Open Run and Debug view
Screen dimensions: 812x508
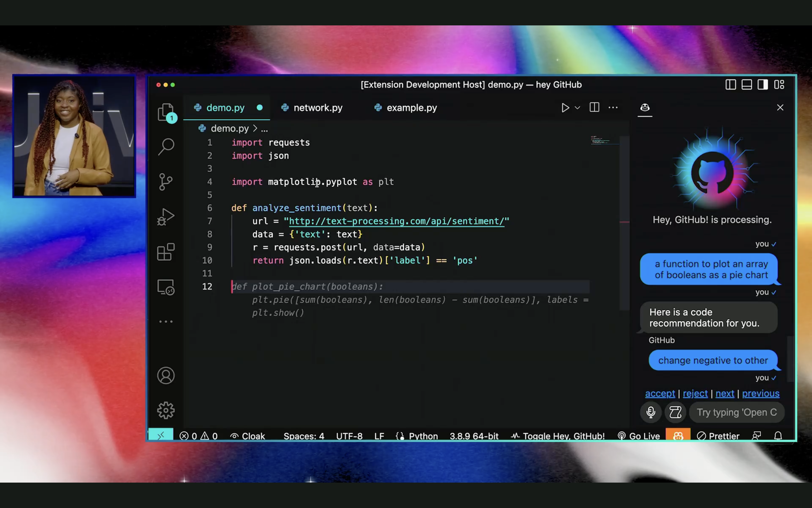coord(166,217)
